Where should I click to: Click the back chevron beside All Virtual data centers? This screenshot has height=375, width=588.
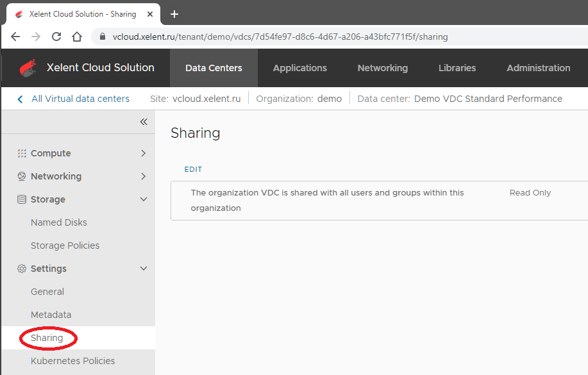click(21, 99)
